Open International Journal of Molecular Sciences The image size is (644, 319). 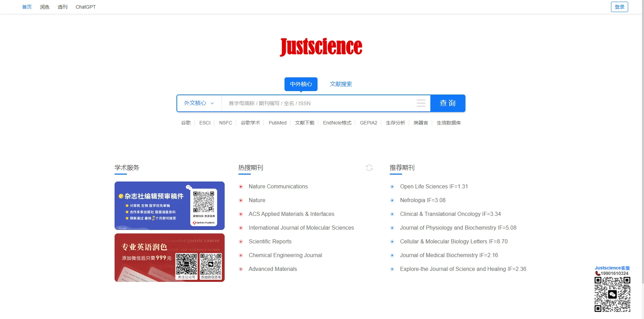click(x=301, y=228)
